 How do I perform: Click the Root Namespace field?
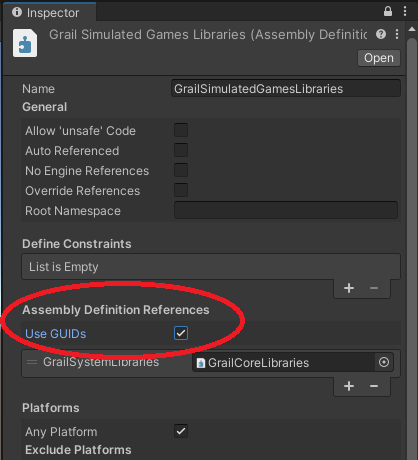[x=286, y=210]
